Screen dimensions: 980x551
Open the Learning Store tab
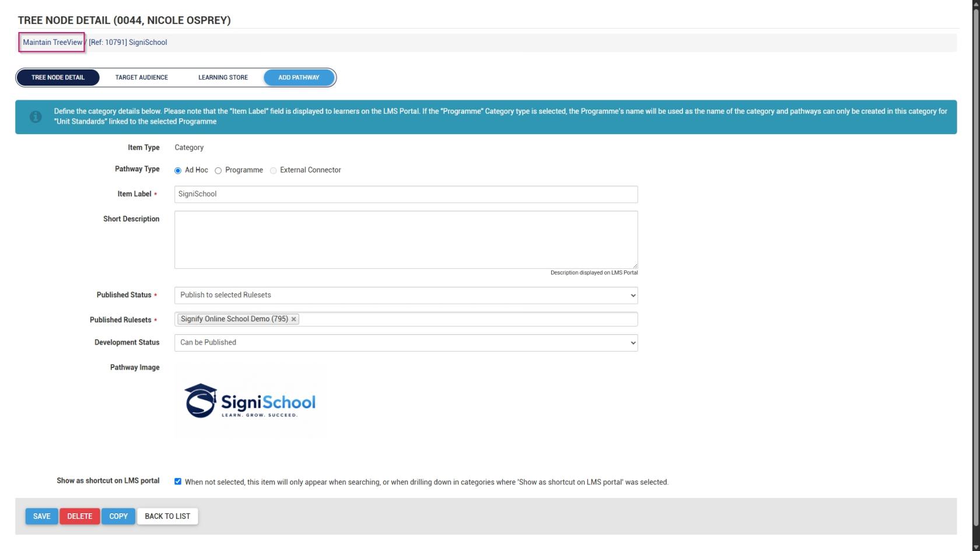pos(223,78)
